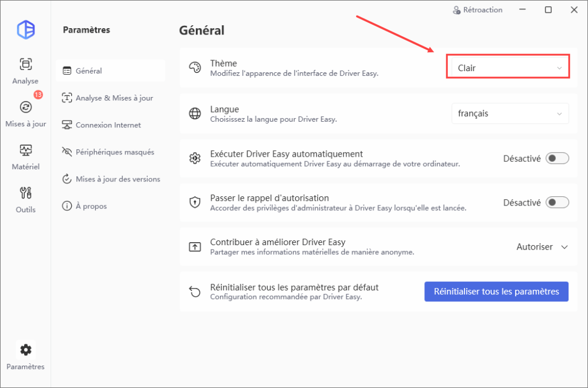
Task: Click the authorization shield icon
Action: click(x=195, y=203)
